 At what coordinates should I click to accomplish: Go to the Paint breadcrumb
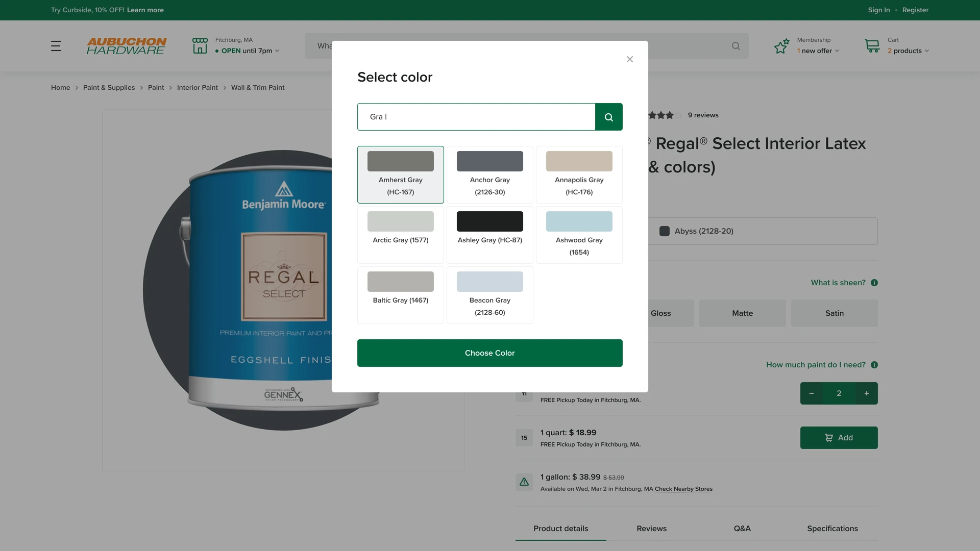156,88
